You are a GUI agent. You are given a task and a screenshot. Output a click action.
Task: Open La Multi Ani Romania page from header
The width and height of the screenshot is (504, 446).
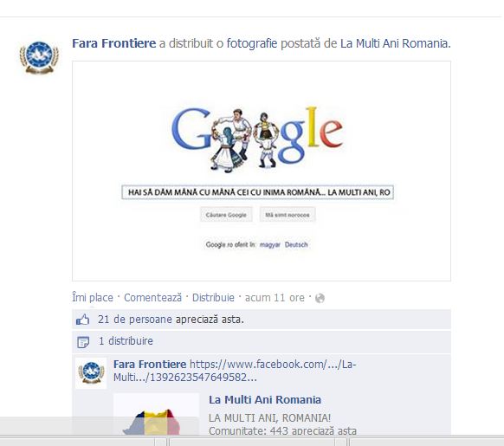(394, 43)
